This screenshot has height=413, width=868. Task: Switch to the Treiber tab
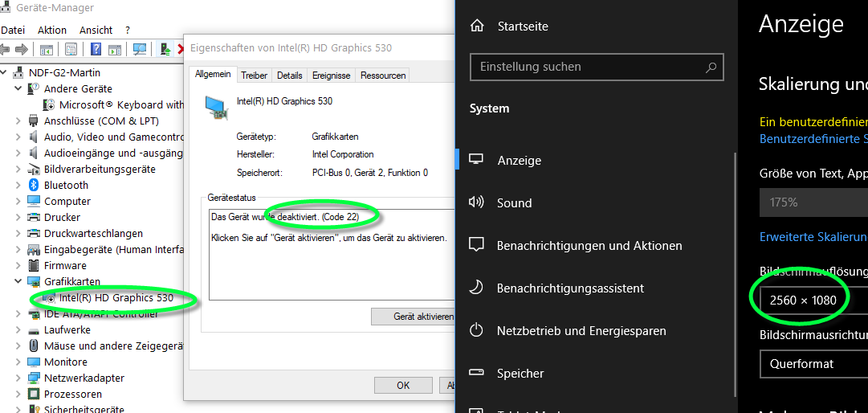pos(254,76)
